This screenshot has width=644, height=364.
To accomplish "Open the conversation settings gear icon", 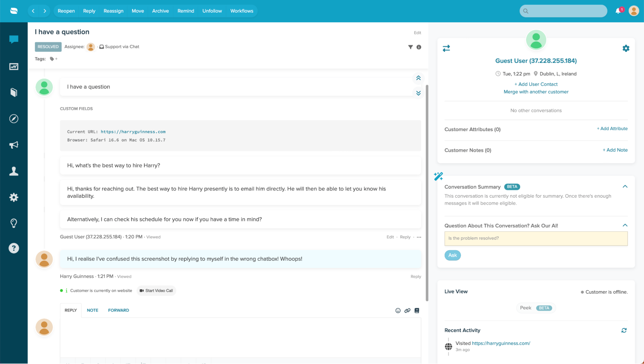I will coord(626,48).
